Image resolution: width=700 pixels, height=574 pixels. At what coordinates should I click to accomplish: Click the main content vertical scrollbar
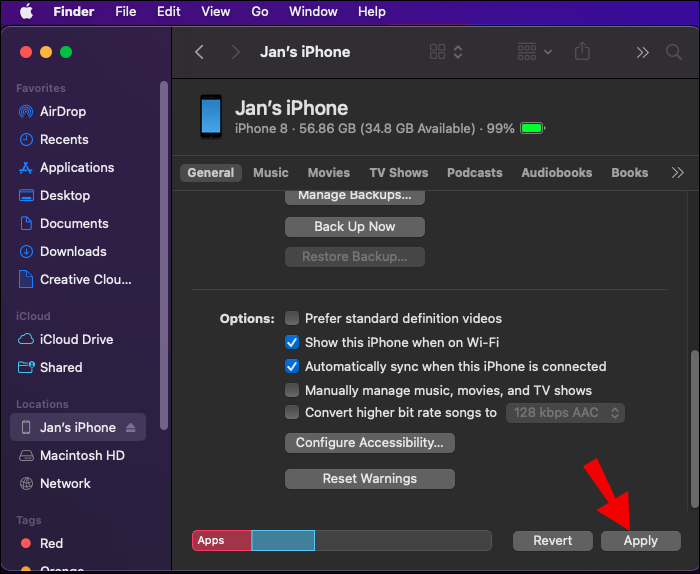pyautogui.click(x=694, y=428)
